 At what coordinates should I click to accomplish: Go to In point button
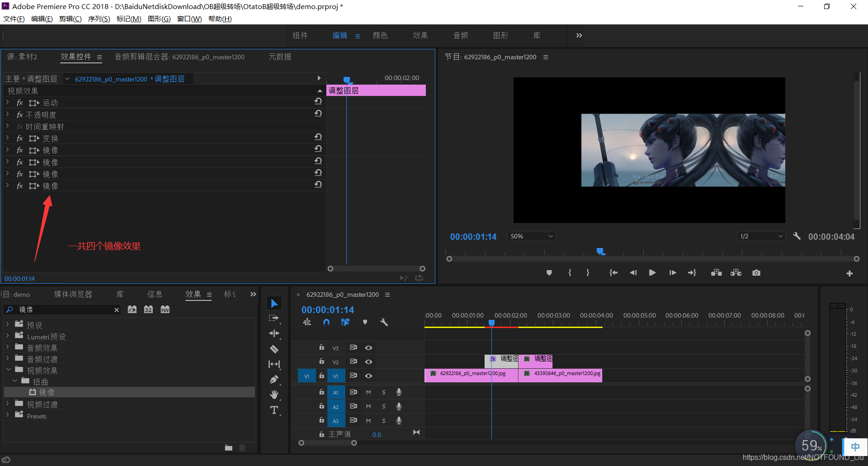point(613,273)
